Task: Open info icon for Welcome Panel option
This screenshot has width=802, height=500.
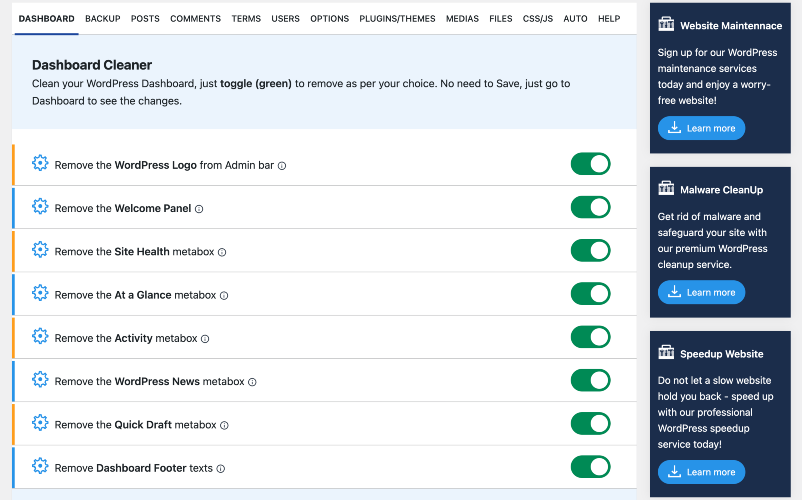Action: 199,209
